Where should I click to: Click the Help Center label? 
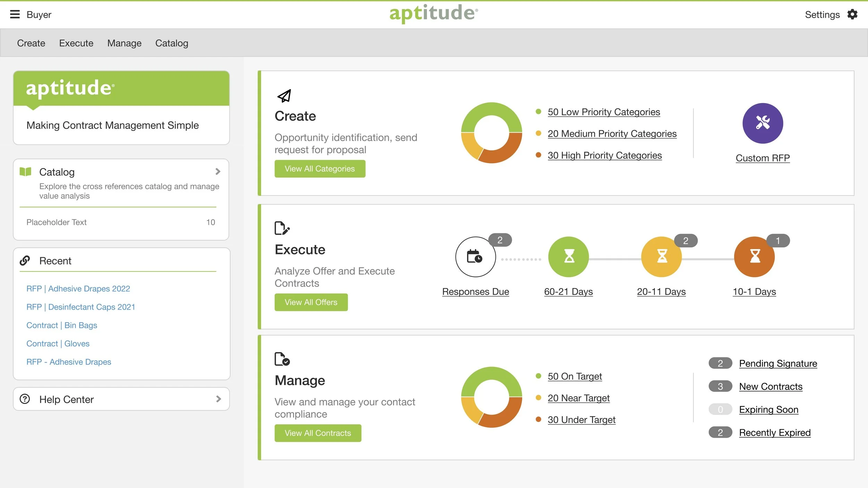[66, 399]
